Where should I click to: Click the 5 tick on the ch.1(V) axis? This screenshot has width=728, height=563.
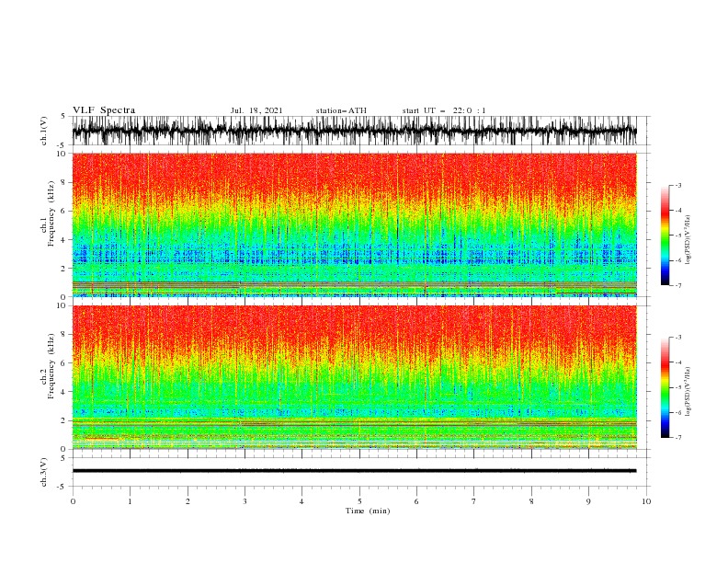(63, 117)
